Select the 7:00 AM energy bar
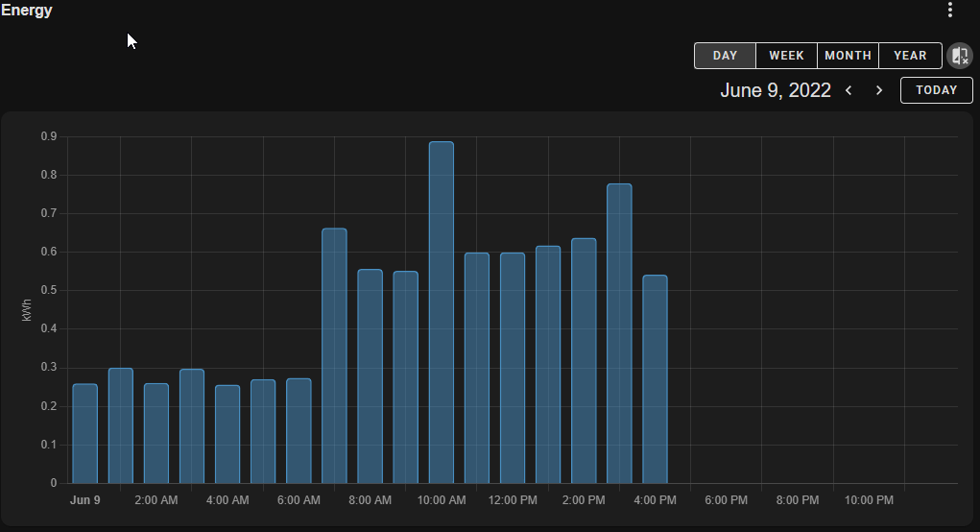Screen dimensions: 980x532 point(334,355)
